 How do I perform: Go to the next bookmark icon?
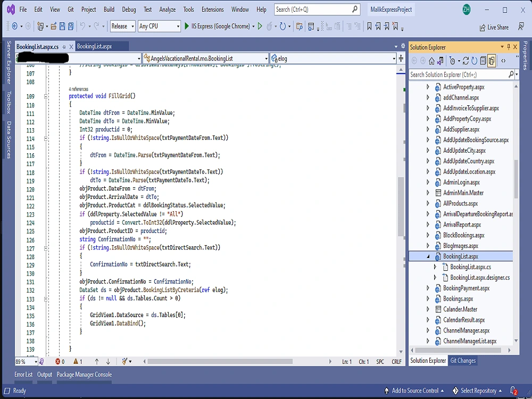pos(386,26)
